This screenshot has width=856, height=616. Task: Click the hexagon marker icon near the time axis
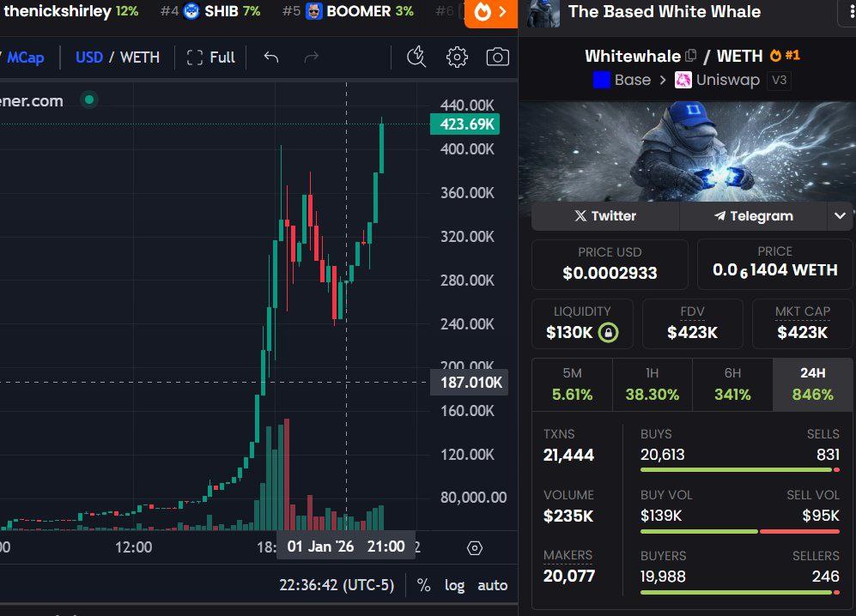point(474,547)
